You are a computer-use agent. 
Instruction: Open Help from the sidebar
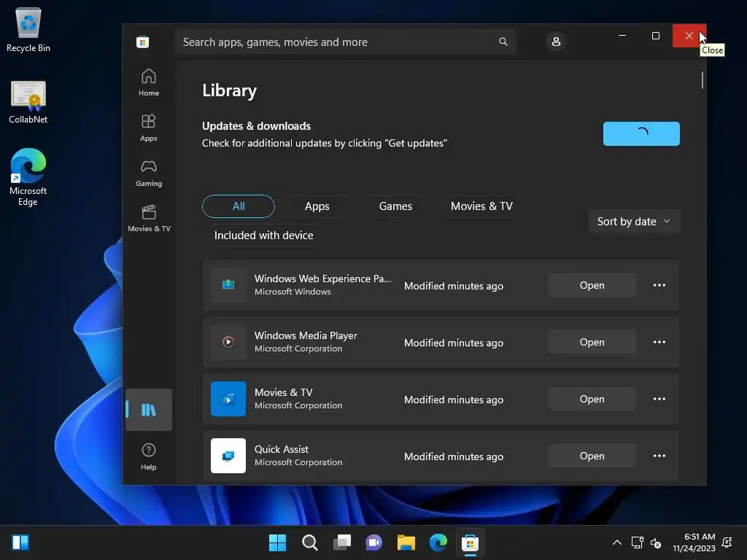click(x=149, y=456)
